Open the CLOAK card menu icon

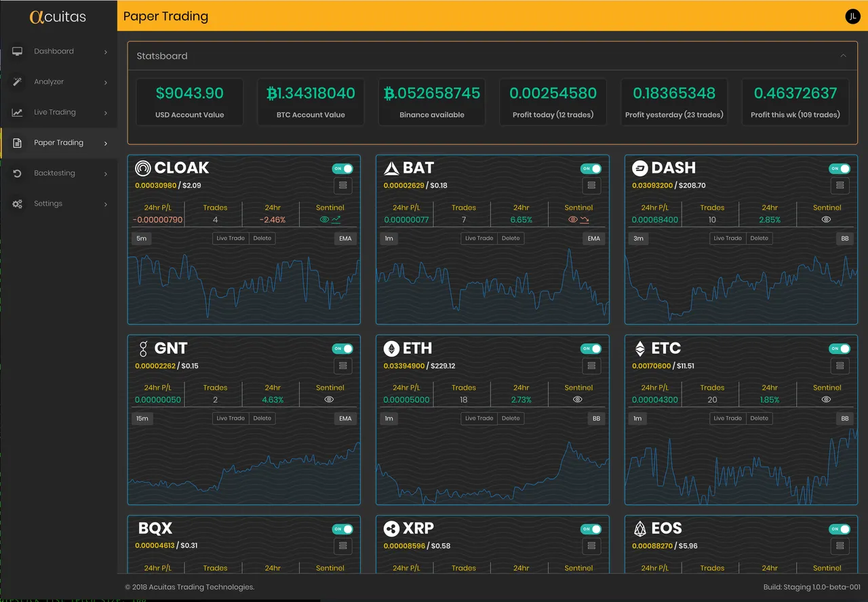coord(342,185)
